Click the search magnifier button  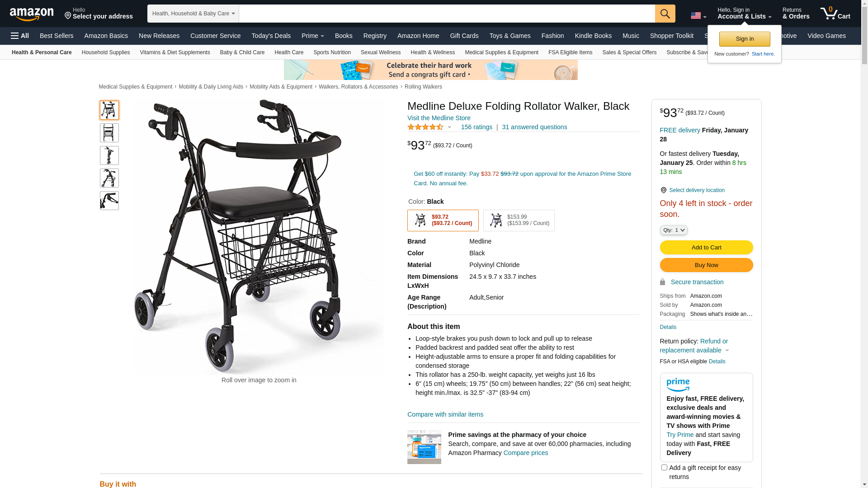(x=665, y=14)
